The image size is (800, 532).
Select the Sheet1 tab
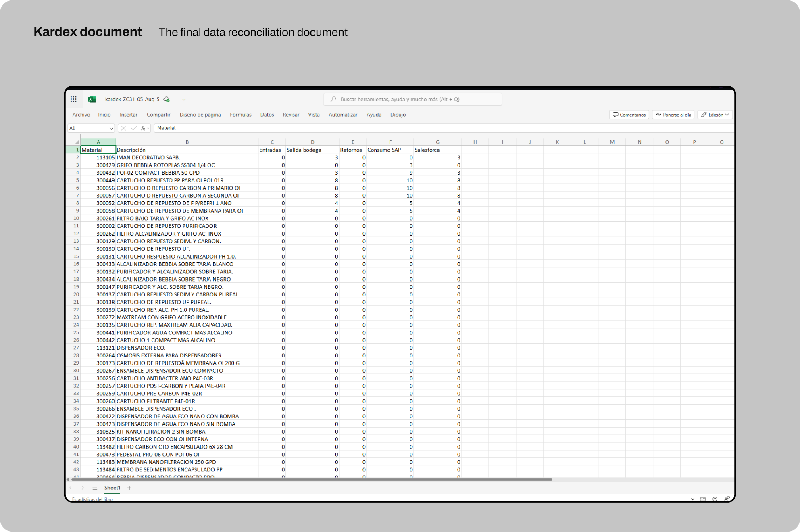[112, 488]
